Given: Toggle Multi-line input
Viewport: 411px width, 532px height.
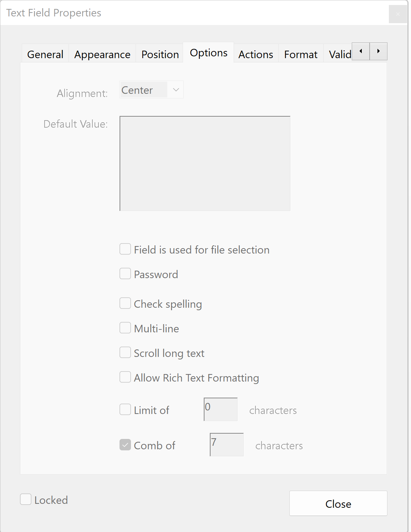Looking at the screenshot, I should coord(125,328).
